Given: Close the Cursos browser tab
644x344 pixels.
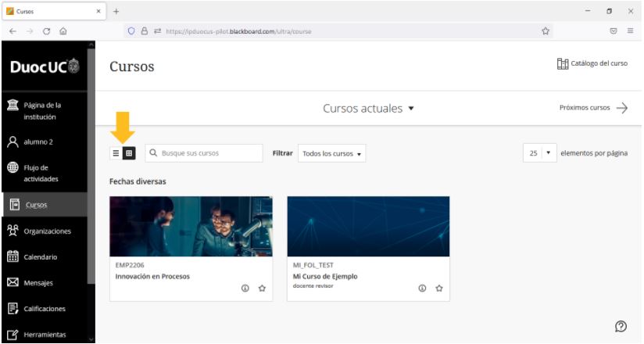Looking at the screenshot, I should tap(98, 12).
